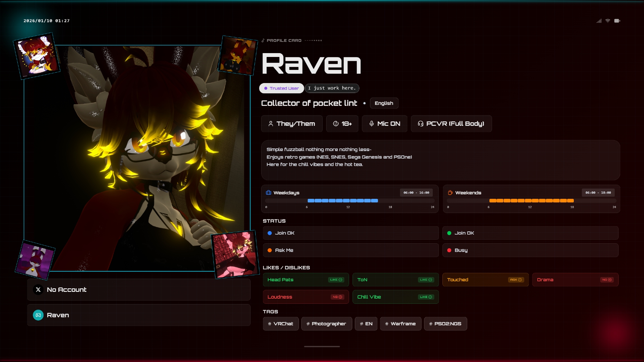Click the headset icon beside PCVR
This screenshot has height=362, width=644.
click(420, 124)
